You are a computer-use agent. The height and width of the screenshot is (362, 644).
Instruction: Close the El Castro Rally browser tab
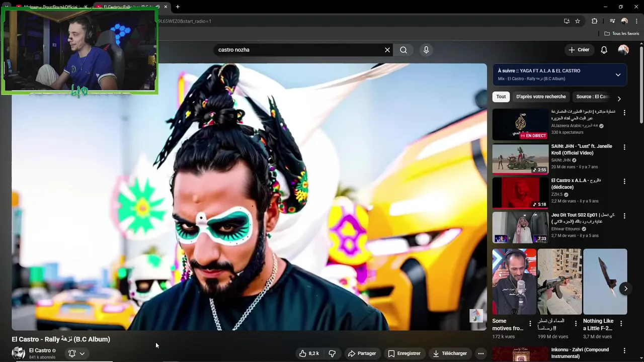click(x=166, y=7)
